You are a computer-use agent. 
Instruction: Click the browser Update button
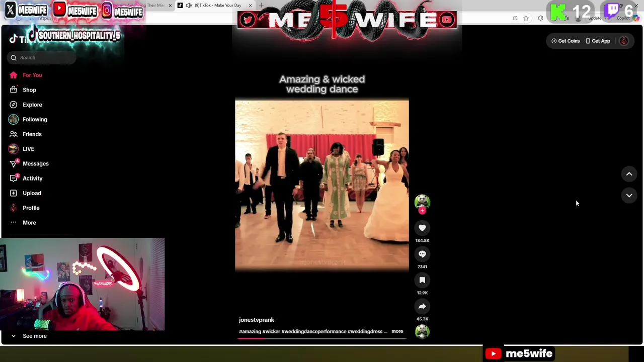[595, 18]
